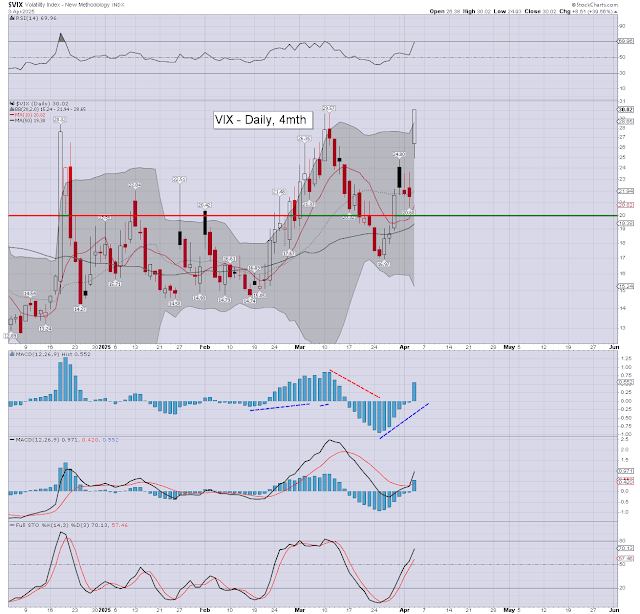The width and height of the screenshot is (640, 614).
Task: Select the $VIX (Daily) 30.02 legend entry
Action: coord(40,104)
